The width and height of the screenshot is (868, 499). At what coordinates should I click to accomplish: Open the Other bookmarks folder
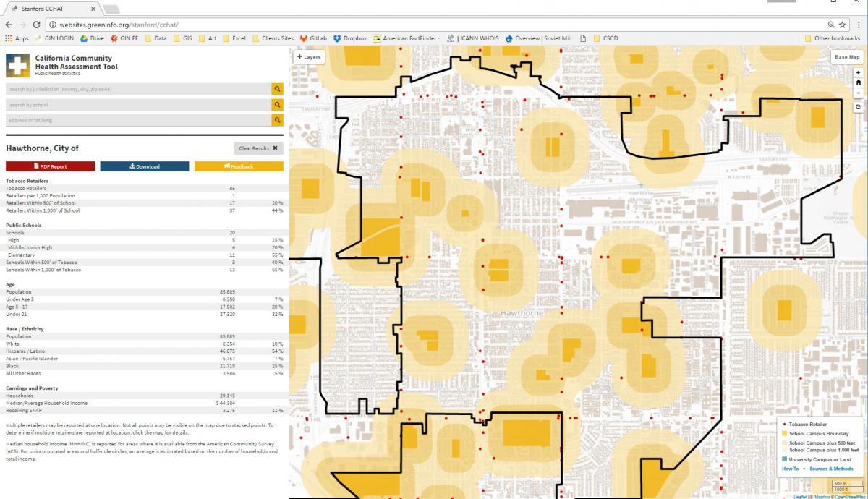[x=833, y=38]
